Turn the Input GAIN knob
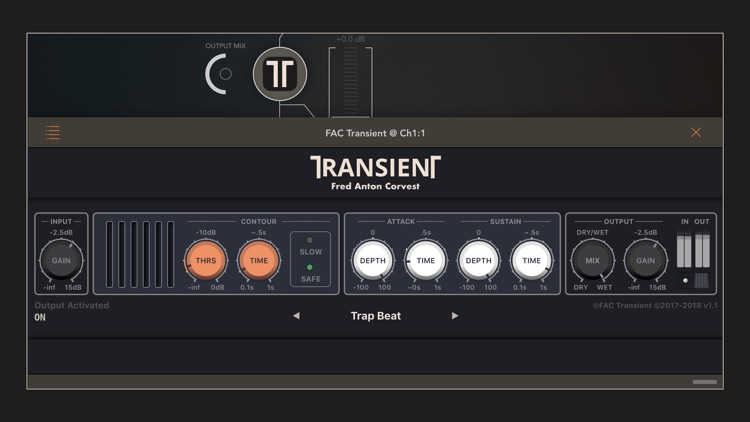Screen dimensions: 750x422 click(x=61, y=260)
